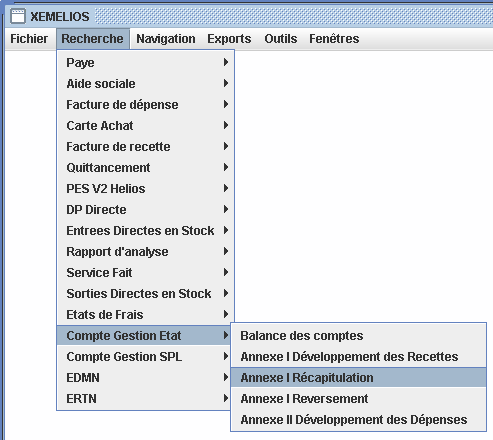The image size is (493, 440).
Task: Open Facture de recette submenu
Action: click(146, 147)
